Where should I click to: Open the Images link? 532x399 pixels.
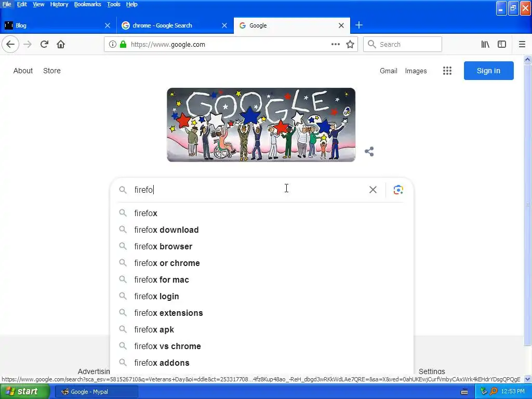pos(416,71)
